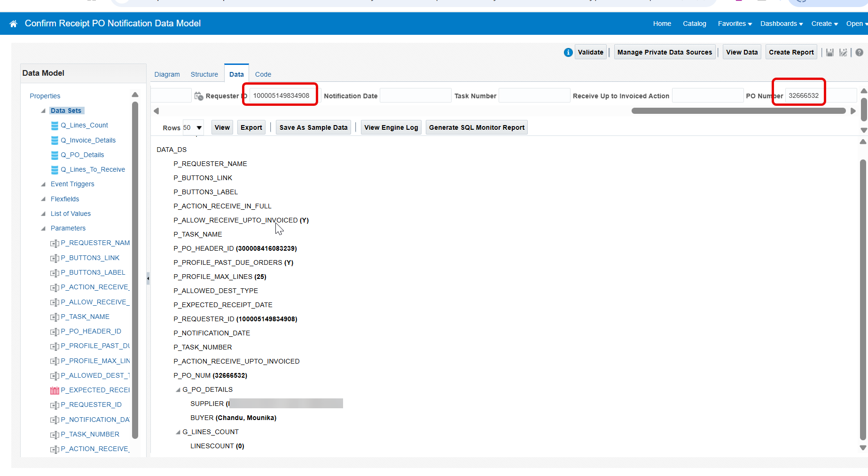Click the Export button
The image size is (868, 476).
[251, 127]
